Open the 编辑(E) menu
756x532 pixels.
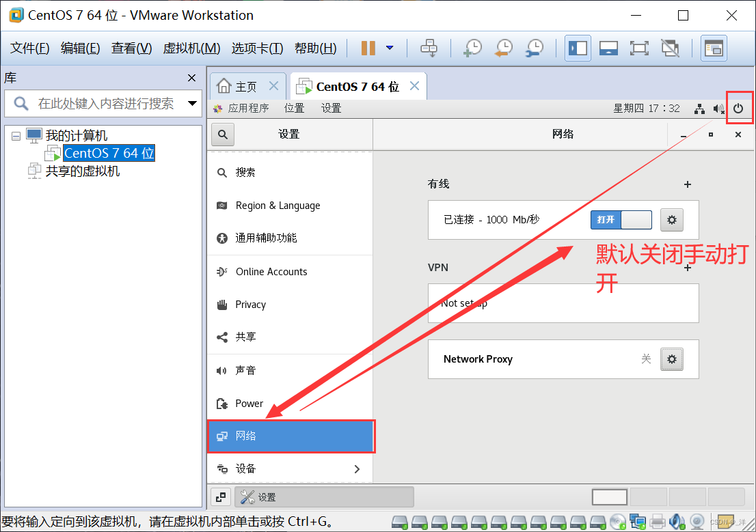coord(80,48)
